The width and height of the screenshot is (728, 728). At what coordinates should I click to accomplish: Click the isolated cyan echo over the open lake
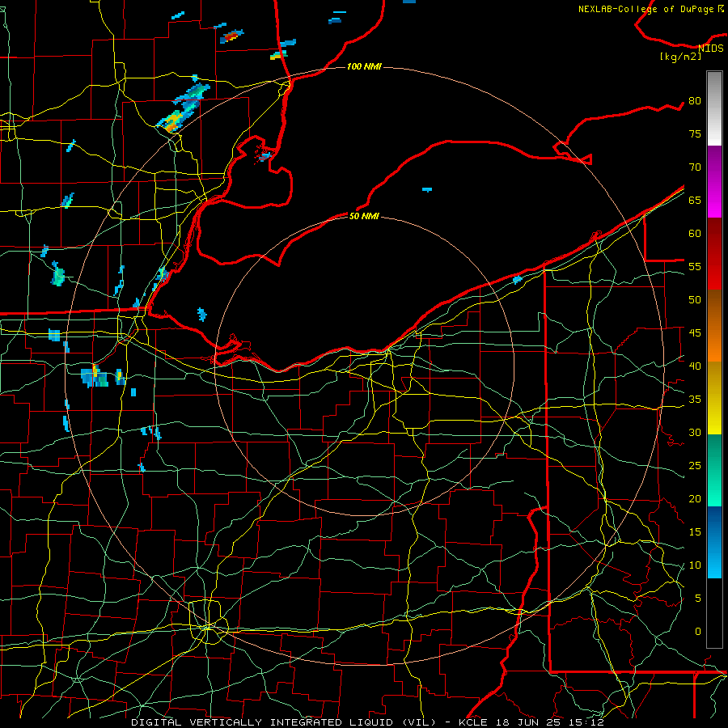pos(426,189)
